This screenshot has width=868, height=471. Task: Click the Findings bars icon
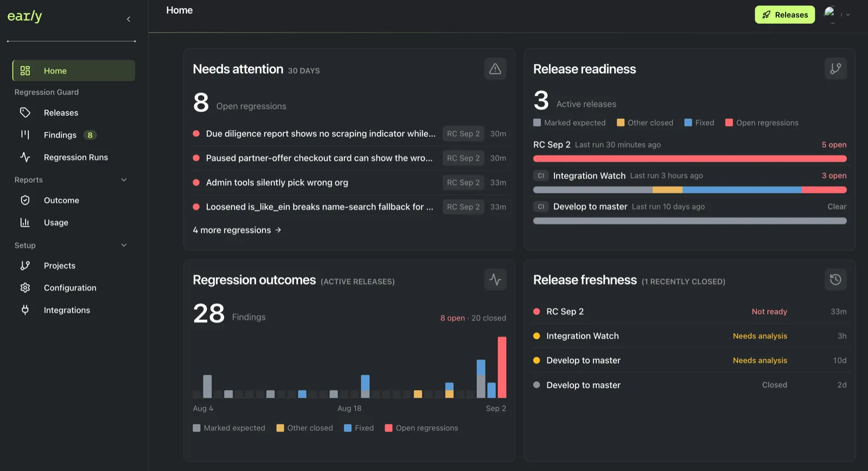[x=25, y=135]
